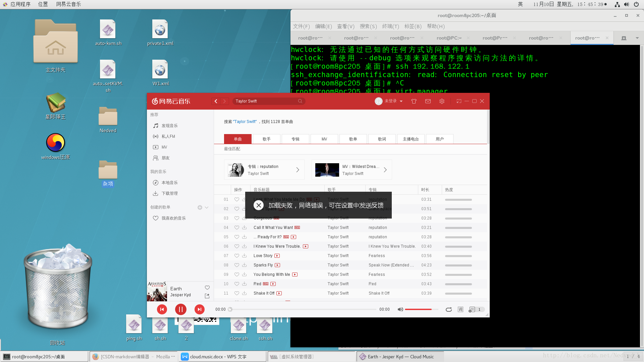Dismiss the load failed error X icon
The height and width of the screenshot is (362, 644).
(x=259, y=205)
